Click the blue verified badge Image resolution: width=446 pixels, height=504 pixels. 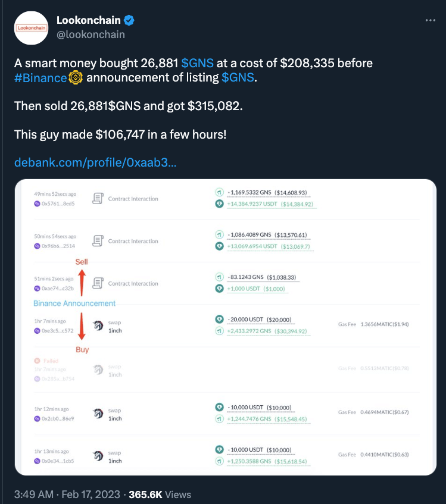point(129,20)
